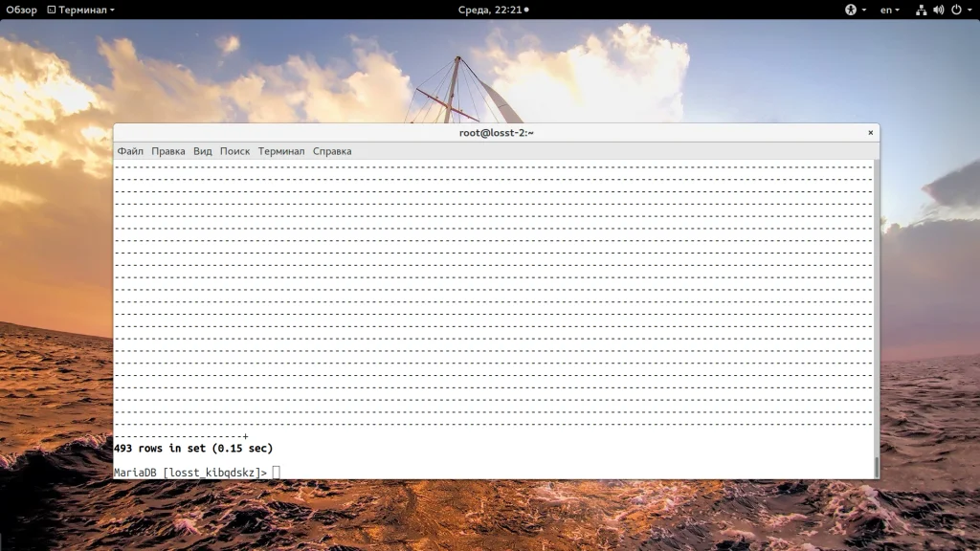This screenshot has width=980, height=551.
Task: Open the Файл menu in terminal
Action: tap(130, 151)
